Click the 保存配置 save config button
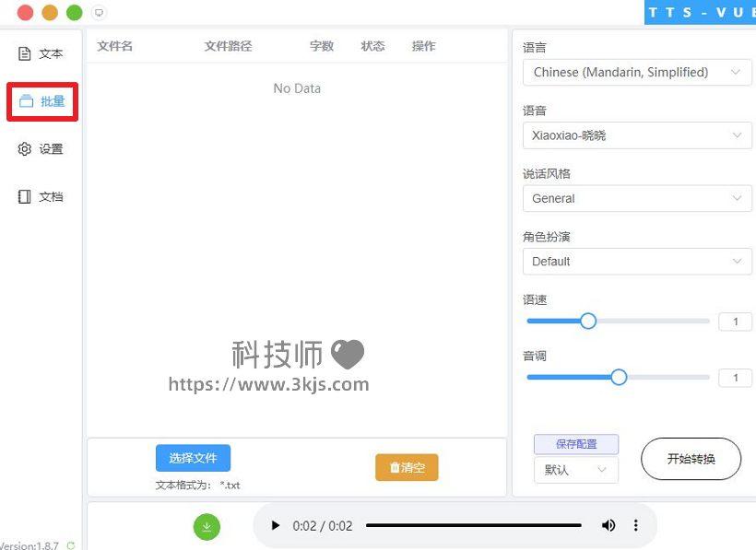Viewport: 756px width, 550px height. coord(576,444)
